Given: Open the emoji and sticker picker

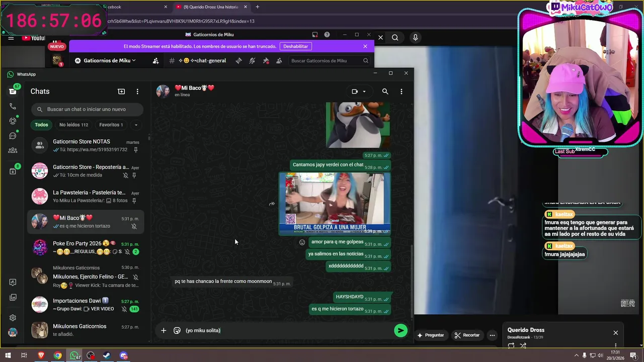Looking at the screenshot, I should tap(177, 330).
